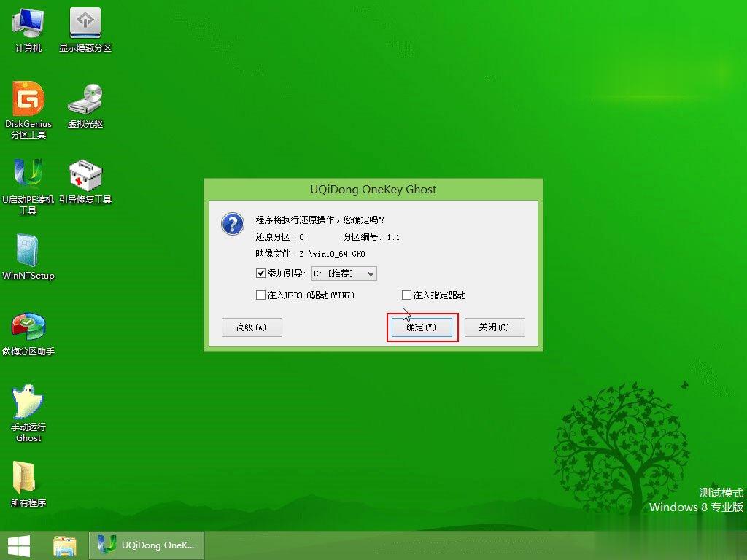747x560 pixels.
Task: Click the 程序将执行还原操作 prompt text
Action: click(x=320, y=220)
